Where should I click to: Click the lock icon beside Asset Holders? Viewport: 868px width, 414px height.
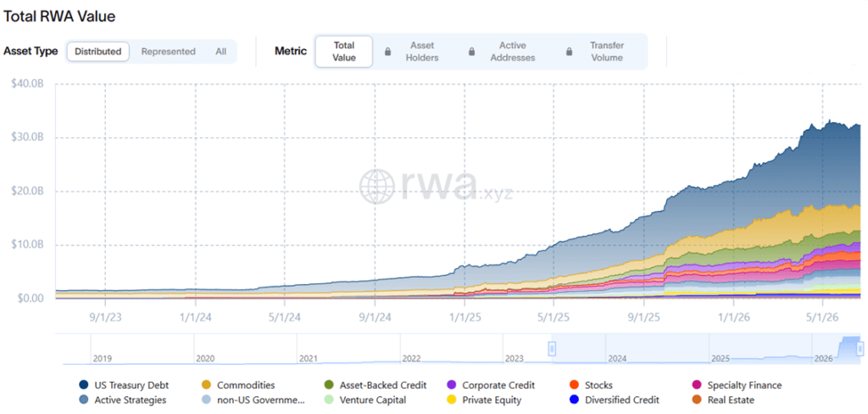click(x=387, y=52)
